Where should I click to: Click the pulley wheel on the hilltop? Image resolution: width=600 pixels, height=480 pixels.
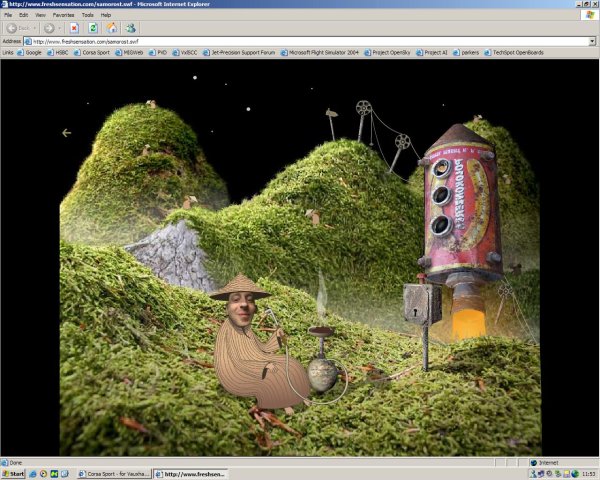(364, 108)
